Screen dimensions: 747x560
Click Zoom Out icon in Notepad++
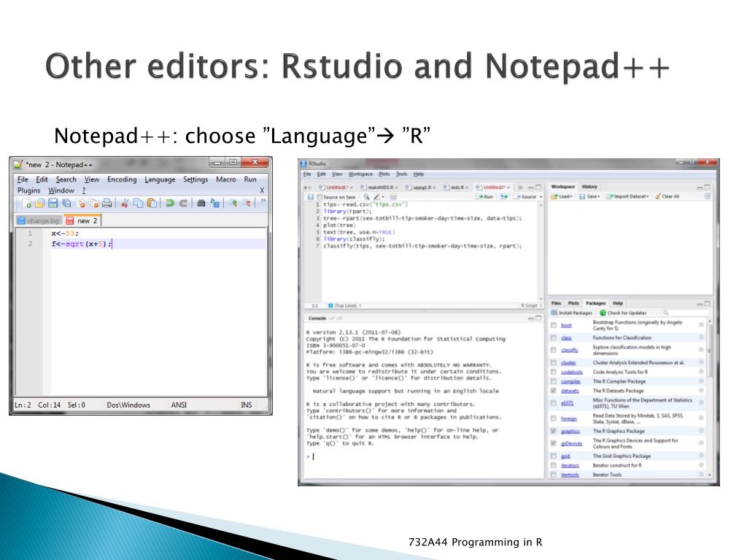(x=247, y=204)
